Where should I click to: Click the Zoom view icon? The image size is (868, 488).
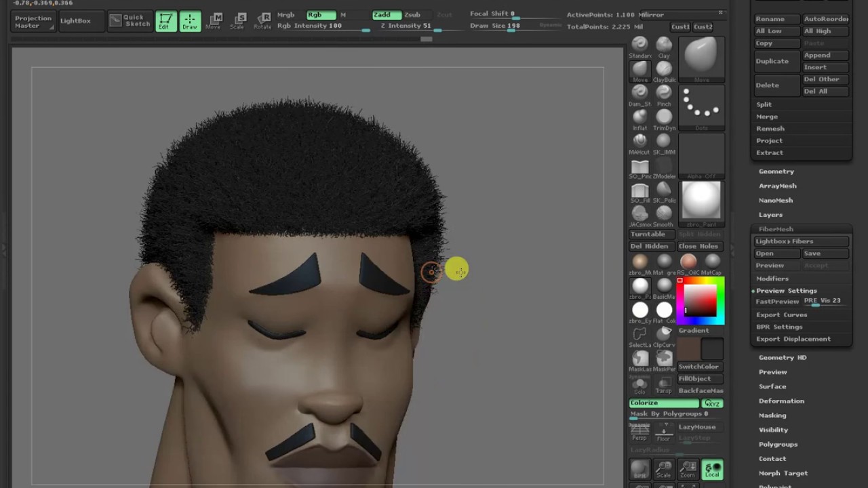click(x=688, y=469)
